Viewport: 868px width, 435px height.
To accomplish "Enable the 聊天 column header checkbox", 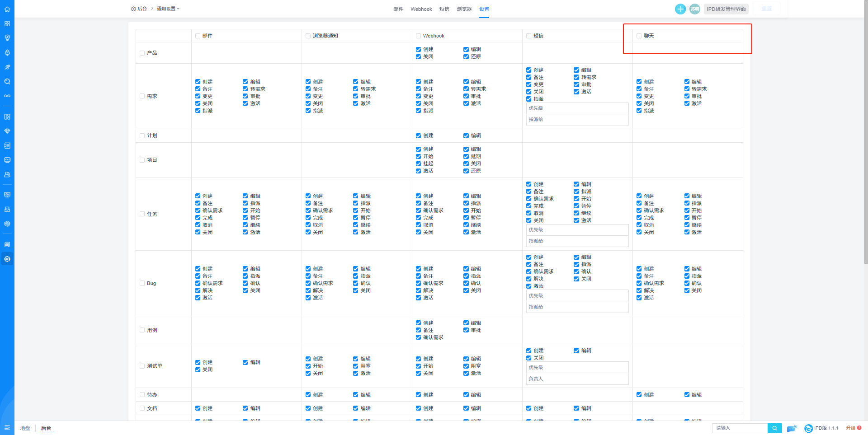I will [x=639, y=36].
